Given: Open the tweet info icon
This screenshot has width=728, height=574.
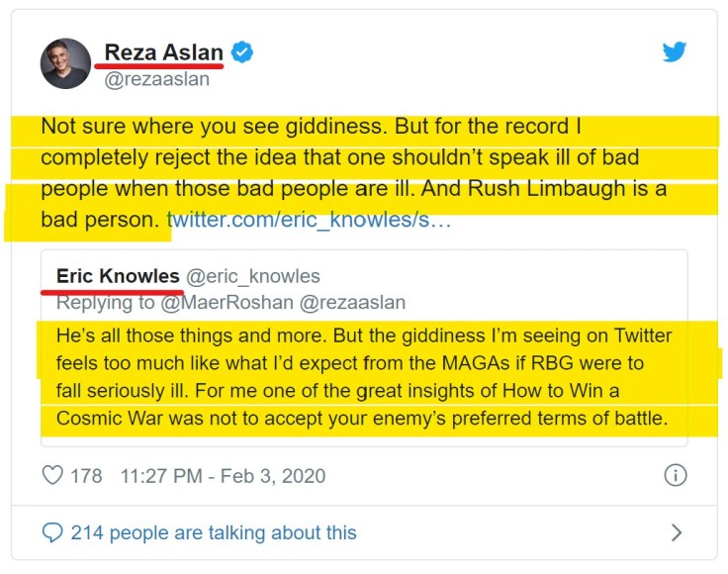Looking at the screenshot, I should tap(675, 475).
